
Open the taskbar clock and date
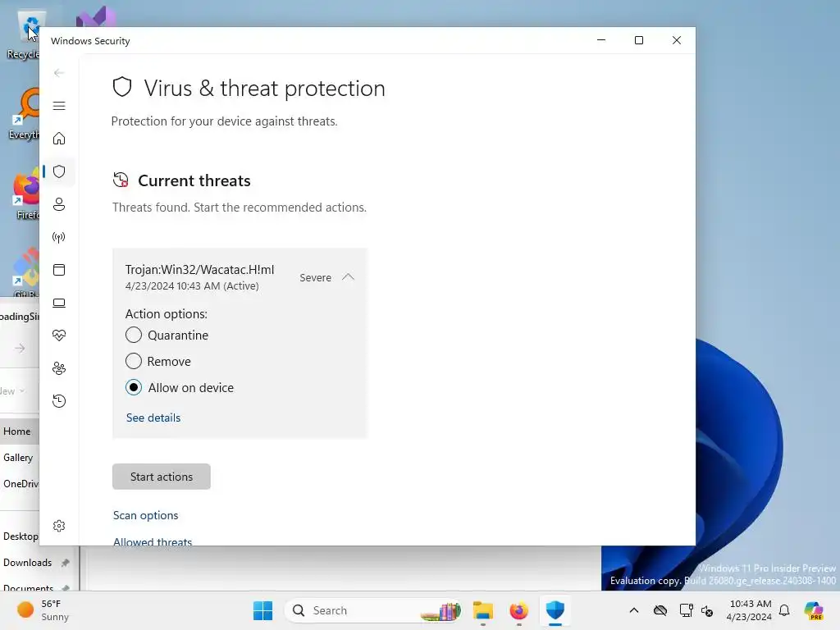click(x=750, y=610)
